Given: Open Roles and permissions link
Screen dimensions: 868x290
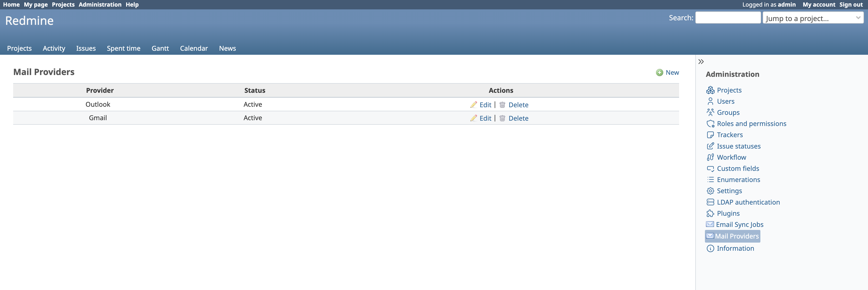Looking at the screenshot, I should tap(751, 124).
